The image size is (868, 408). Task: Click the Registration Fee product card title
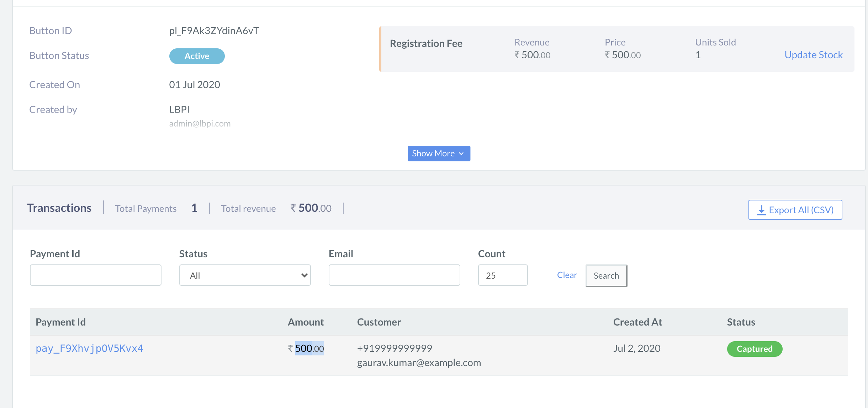pos(426,43)
